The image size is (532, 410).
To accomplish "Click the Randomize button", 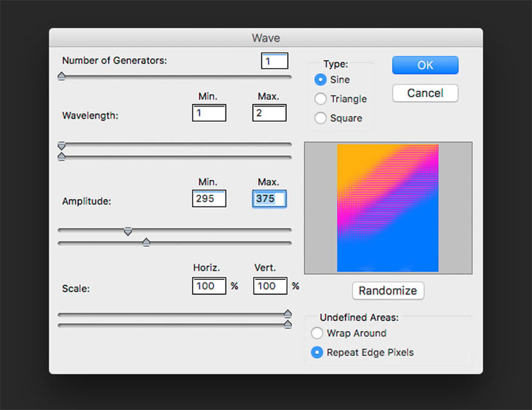I will click(x=388, y=291).
